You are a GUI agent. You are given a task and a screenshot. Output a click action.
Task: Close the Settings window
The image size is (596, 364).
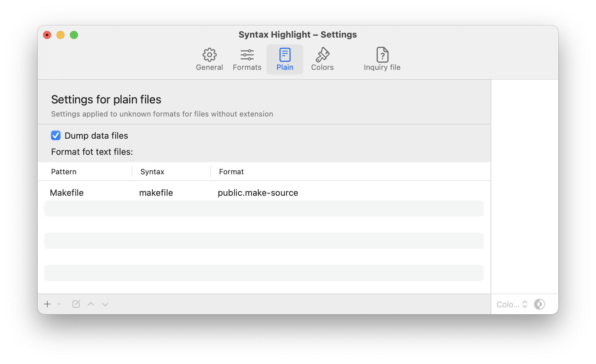[47, 35]
